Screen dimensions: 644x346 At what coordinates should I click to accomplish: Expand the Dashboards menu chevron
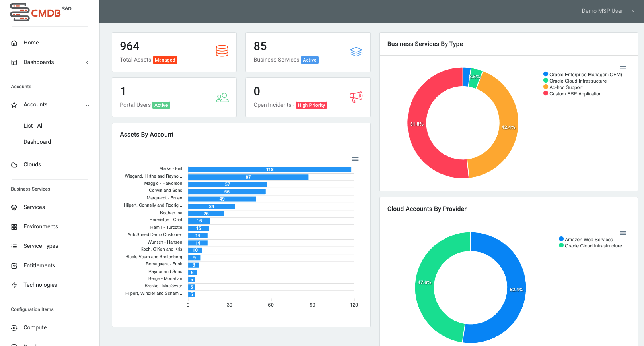click(x=87, y=62)
